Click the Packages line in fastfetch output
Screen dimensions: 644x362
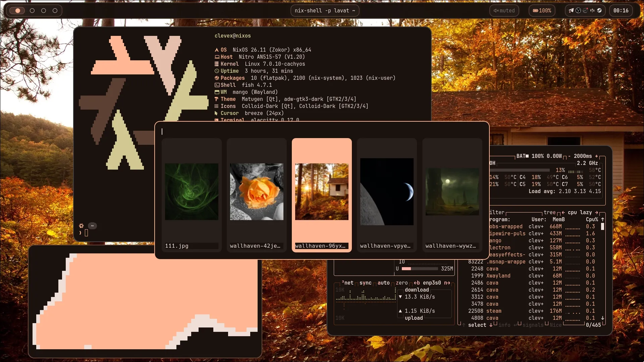(305, 78)
